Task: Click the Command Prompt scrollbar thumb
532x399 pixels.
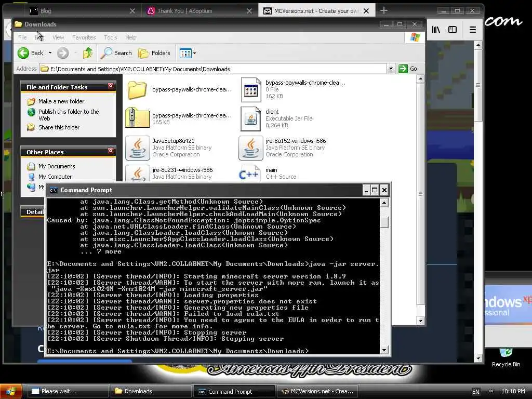Action: [384, 222]
